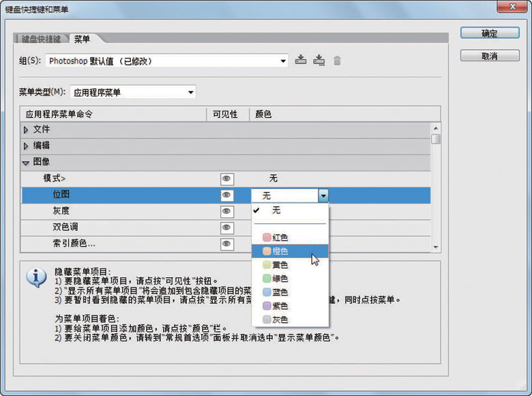Image resolution: width=532 pixels, height=396 pixels.
Task: Toggle visibility eye for 模式 row
Action: coord(227,179)
